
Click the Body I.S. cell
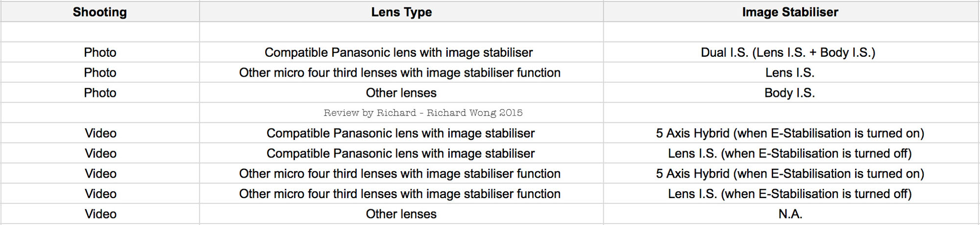point(789,93)
